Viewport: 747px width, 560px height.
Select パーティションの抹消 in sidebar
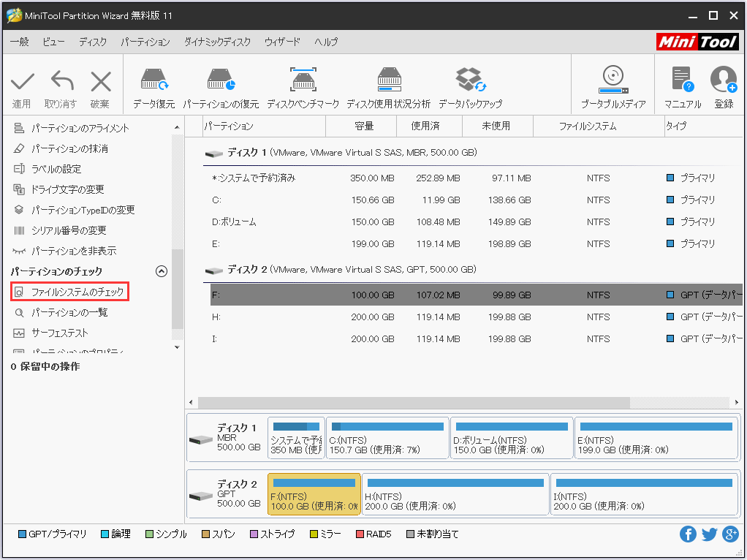tap(69, 148)
